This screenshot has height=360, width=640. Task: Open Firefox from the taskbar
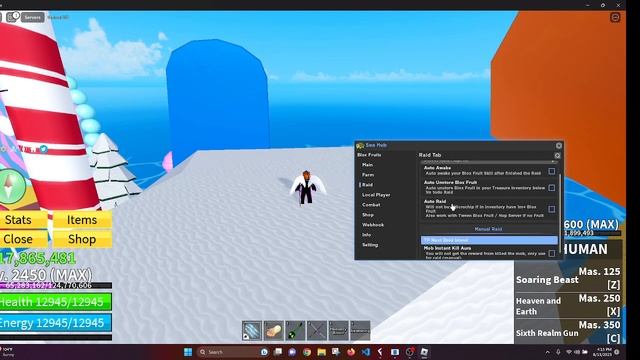click(351, 352)
